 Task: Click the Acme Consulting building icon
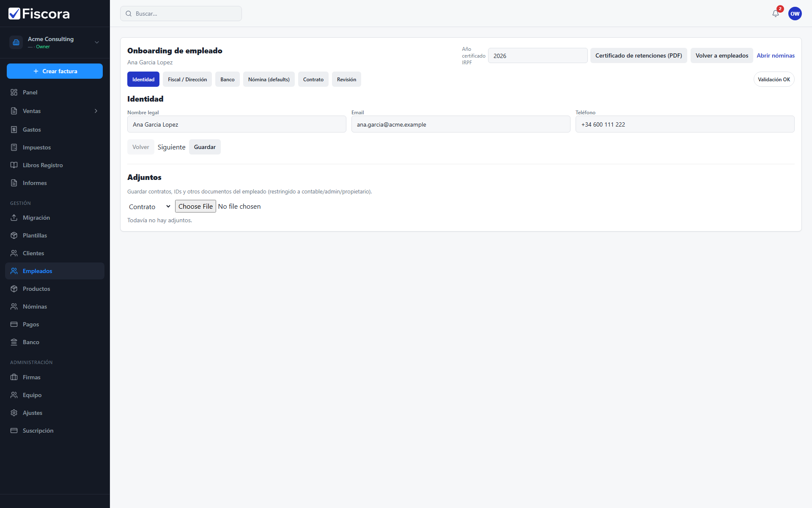point(16,42)
